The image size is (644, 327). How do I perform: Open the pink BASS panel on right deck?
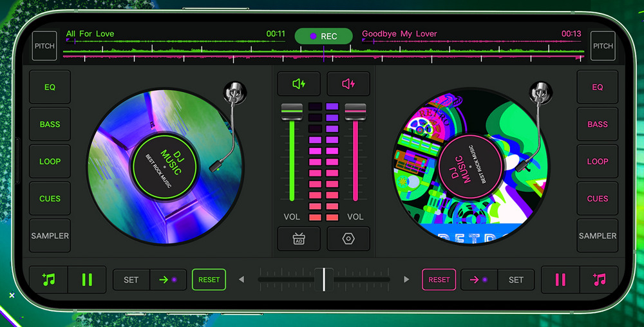597,124
